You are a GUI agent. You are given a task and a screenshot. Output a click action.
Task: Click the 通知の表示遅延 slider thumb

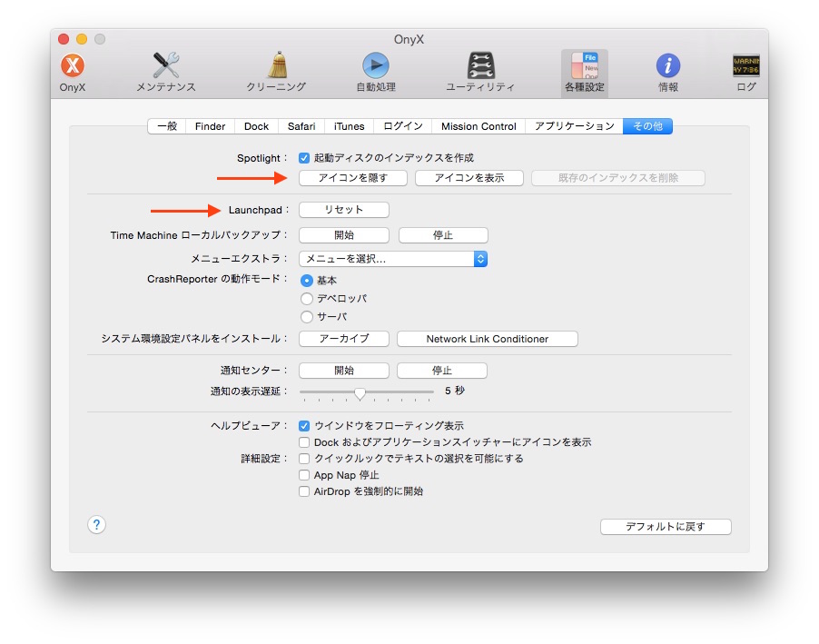(x=360, y=393)
